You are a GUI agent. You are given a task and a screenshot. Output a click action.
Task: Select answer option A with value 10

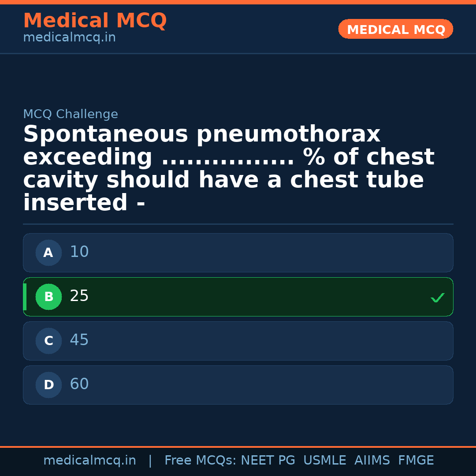pos(238,253)
